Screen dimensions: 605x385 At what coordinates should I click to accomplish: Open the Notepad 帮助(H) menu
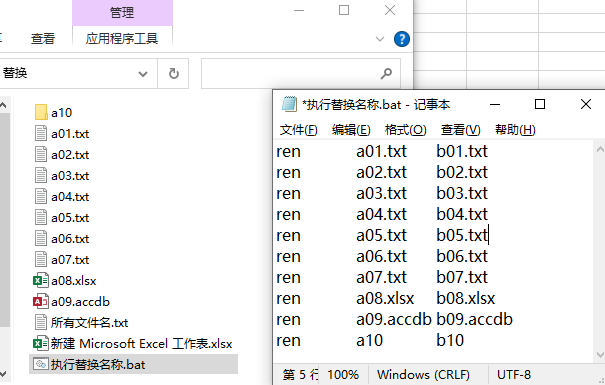tap(515, 130)
